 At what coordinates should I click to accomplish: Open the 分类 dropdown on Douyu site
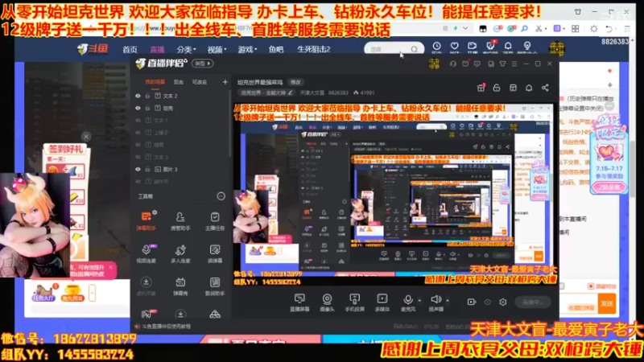[x=186, y=49]
